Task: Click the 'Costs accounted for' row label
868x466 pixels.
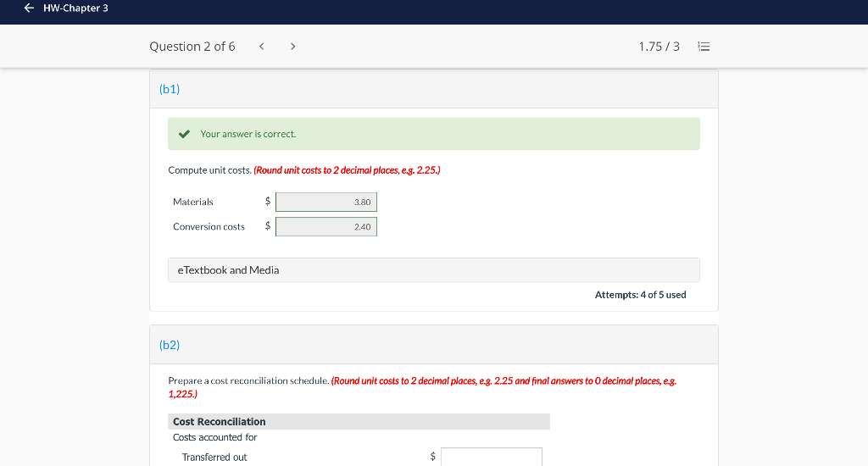Action: pyautogui.click(x=214, y=437)
